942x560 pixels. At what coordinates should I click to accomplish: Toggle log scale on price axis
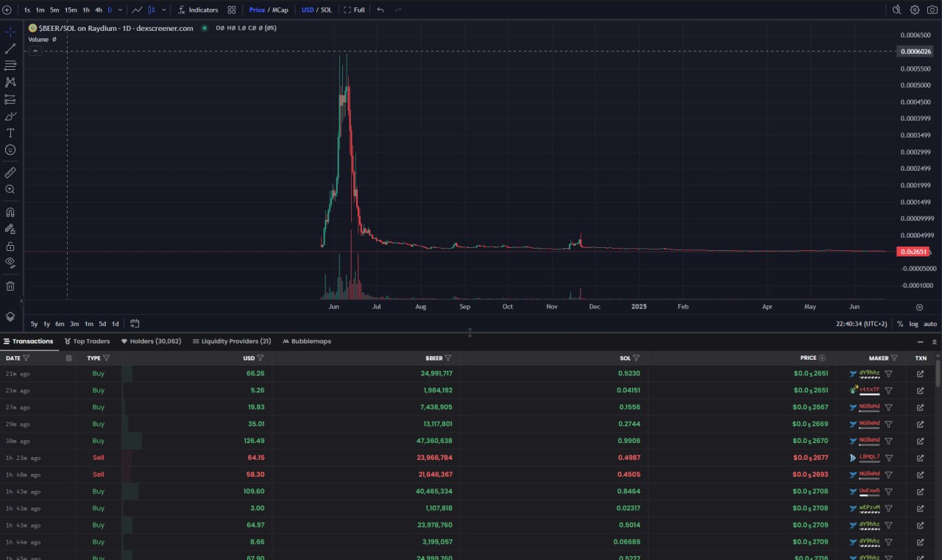913,324
